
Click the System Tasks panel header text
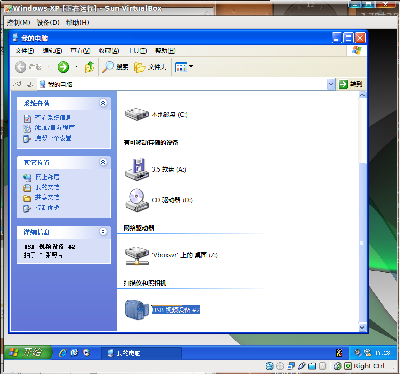[36, 103]
